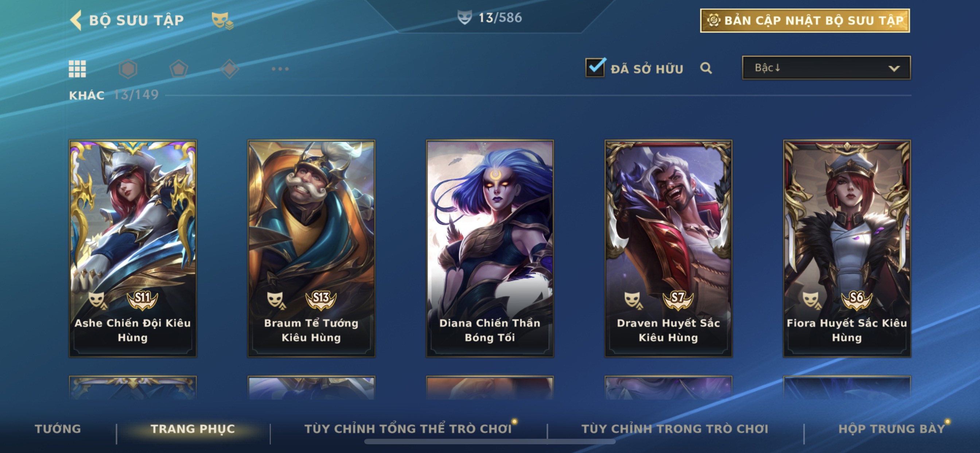Viewport: 980px width, 453px height.
Task: Switch to the TƯỚNG tab
Action: pyautogui.click(x=58, y=429)
